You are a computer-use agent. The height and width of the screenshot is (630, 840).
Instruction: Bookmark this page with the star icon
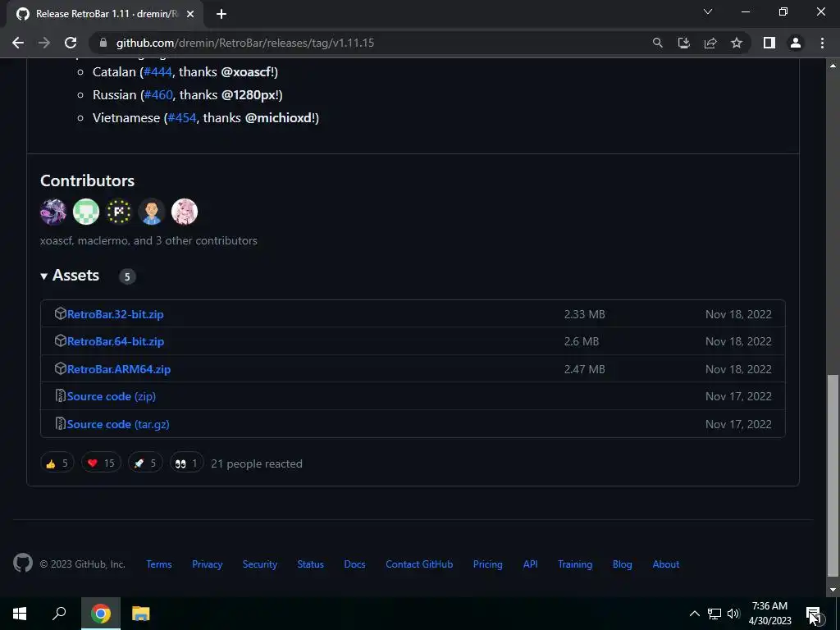[737, 43]
